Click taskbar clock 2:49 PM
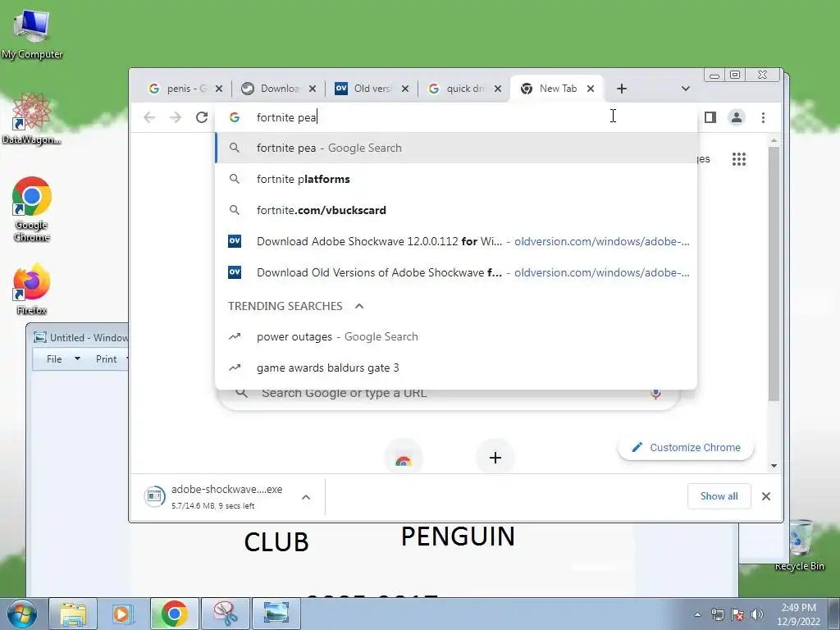 [x=798, y=614]
